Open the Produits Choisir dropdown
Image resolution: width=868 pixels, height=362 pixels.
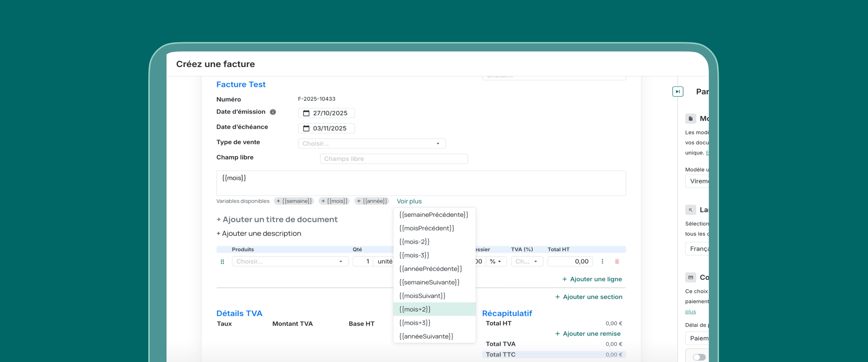[290, 262]
